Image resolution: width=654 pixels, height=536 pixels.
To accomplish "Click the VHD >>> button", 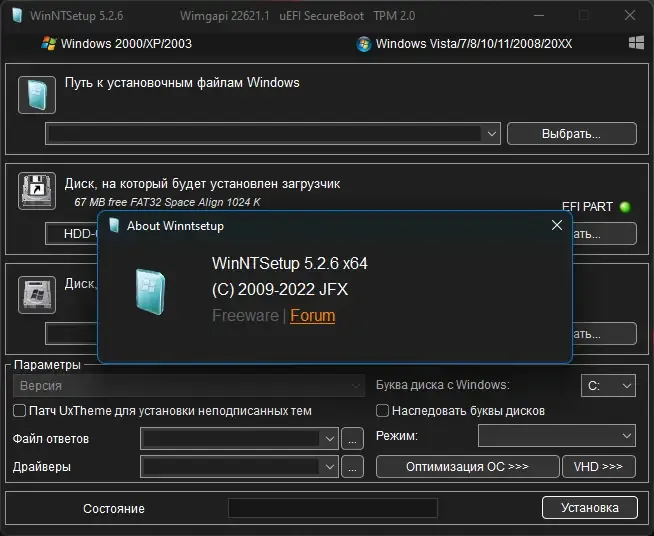I will pyautogui.click(x=599, y=466).
